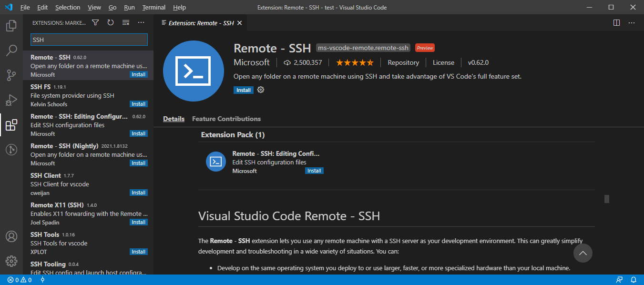Image resolution: width=644 pixels, height=285 pixels.
Task: Open the Help menu
Action: coord(180,8)
